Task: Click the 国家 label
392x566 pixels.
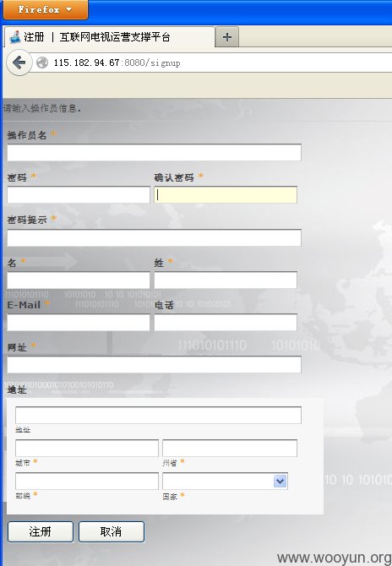Action: 170,497
